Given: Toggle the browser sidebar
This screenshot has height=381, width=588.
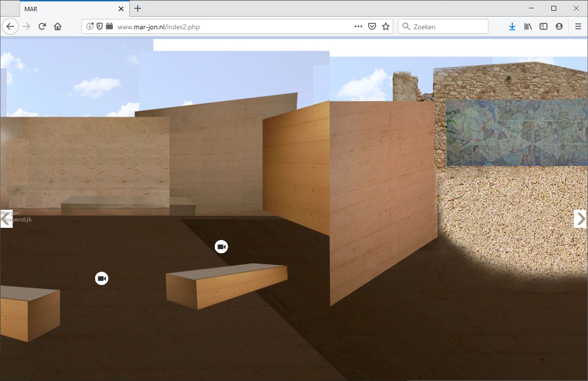Looking at the screenshot, I should [x=544, y=27].
